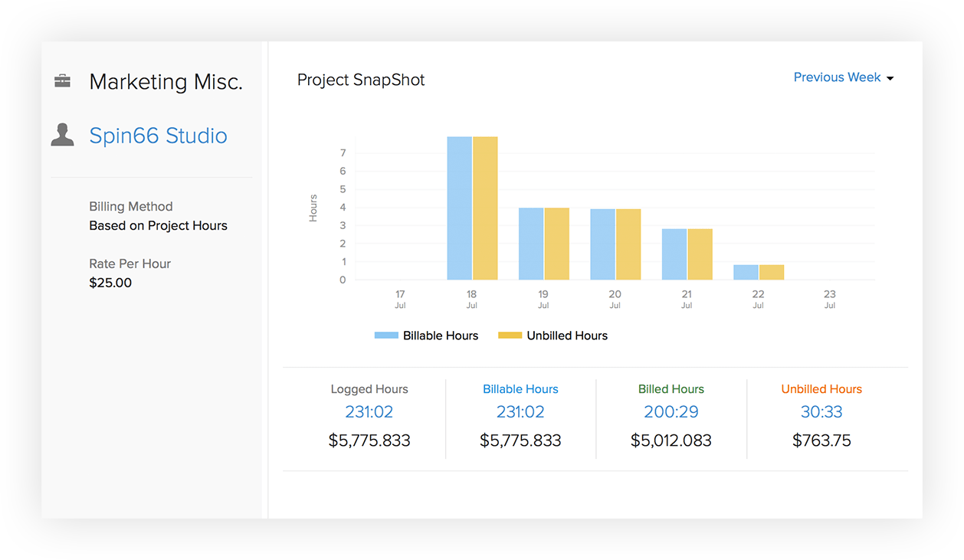Image resolution: width=964 pixels, height=560 pixels.
Task: Select the Logged Hours total 231:02
Action: click(x=369, y=411)
